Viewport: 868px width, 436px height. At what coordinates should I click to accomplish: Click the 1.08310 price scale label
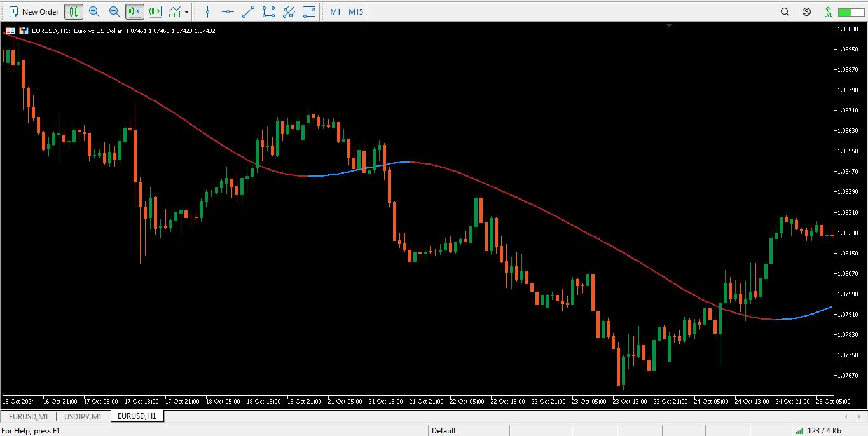coord(848,212)
